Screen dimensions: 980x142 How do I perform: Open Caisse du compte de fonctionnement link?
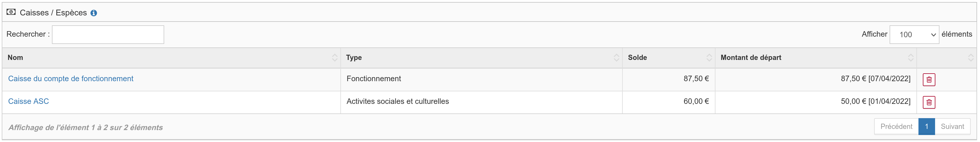click(71, 79)
